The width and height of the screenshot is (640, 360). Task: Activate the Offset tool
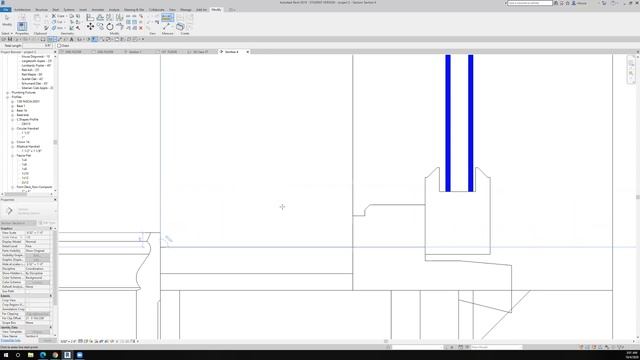pyautogui.click(x=100, y=18)
